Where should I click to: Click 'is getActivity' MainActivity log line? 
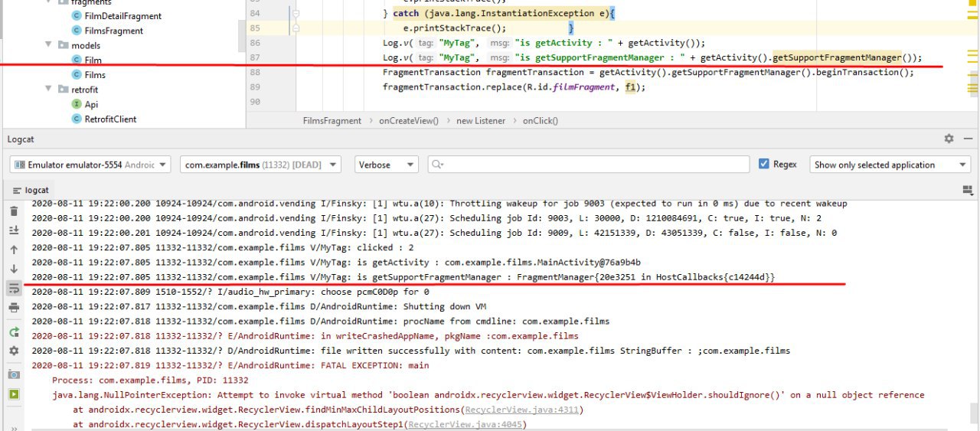pyautogui.click(x=336, y=262)
